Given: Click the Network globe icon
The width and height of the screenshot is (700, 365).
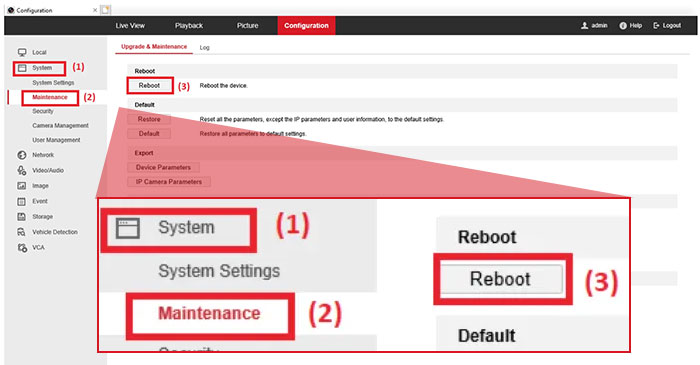Looking at the screenshot, I should pyautogui.click(x=22, y=155).
